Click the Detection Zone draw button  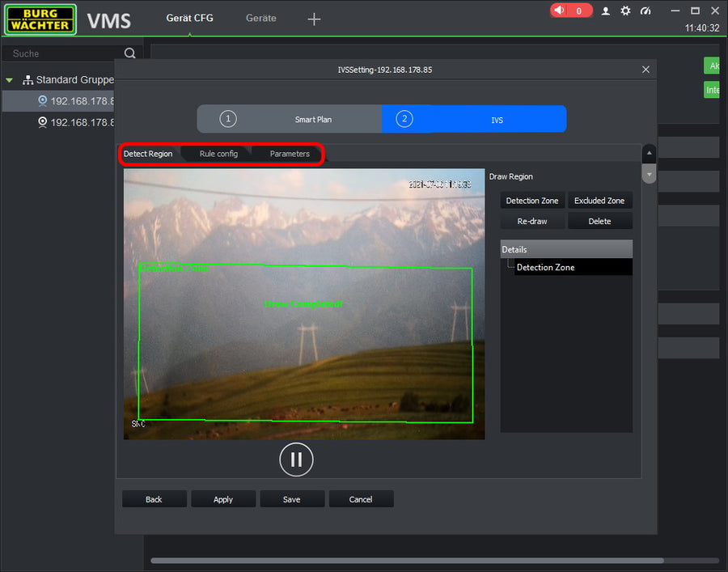point(532,201)
